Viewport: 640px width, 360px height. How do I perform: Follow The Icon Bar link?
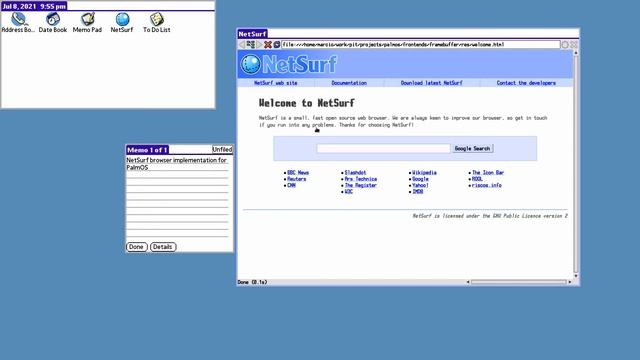[x=488, y=173]
